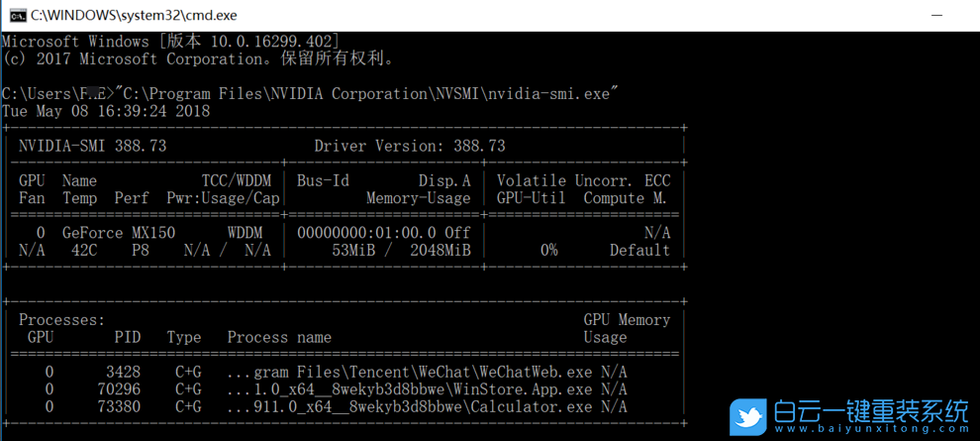The width and height of the screenshot is (980, 441).
Task: Click the bus id 00000000:01:00.0
Action: point(366,233)
